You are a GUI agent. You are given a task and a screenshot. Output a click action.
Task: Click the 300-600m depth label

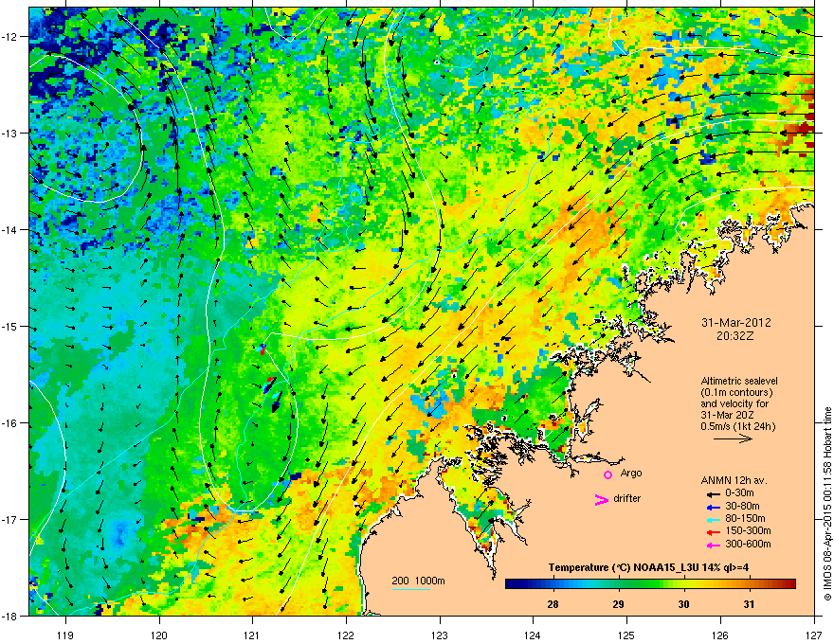(748, 544)
